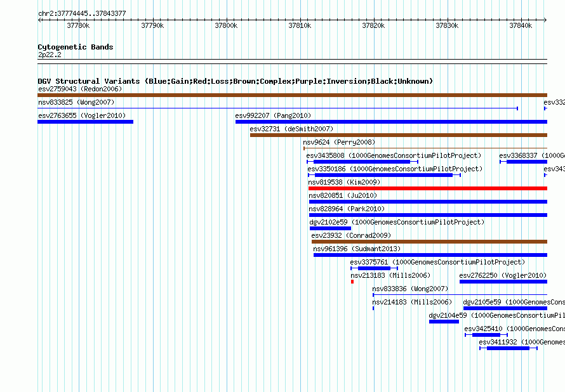
Task: Click the esv32731 (deSmith2007) label
Action: [x=291, y=129]
